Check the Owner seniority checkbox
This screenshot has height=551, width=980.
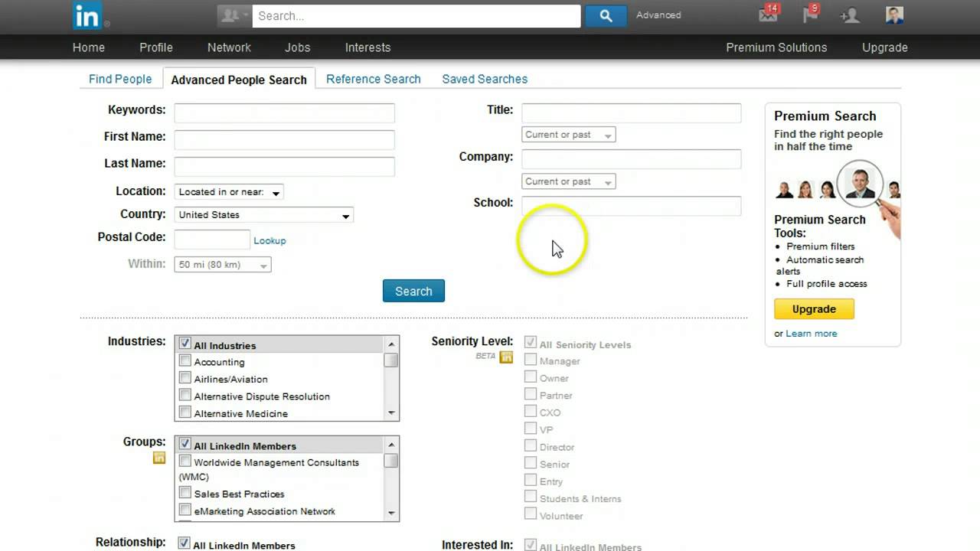[x=531, y=377]
